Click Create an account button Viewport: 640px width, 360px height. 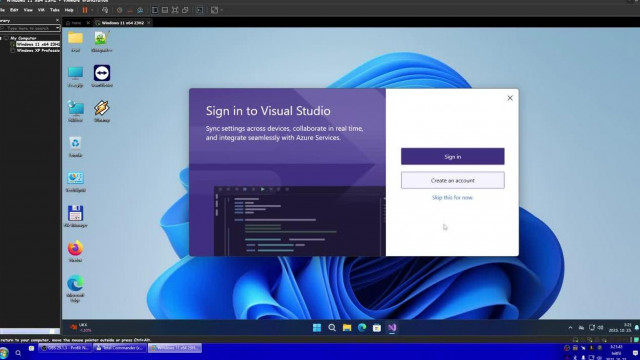pyautogui.click(x=452, y=180)
